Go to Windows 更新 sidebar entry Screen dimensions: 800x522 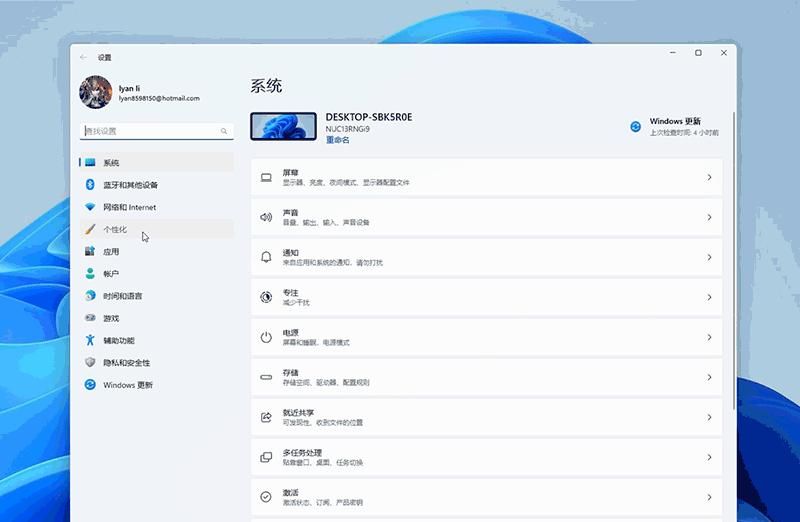click(156, 385)
